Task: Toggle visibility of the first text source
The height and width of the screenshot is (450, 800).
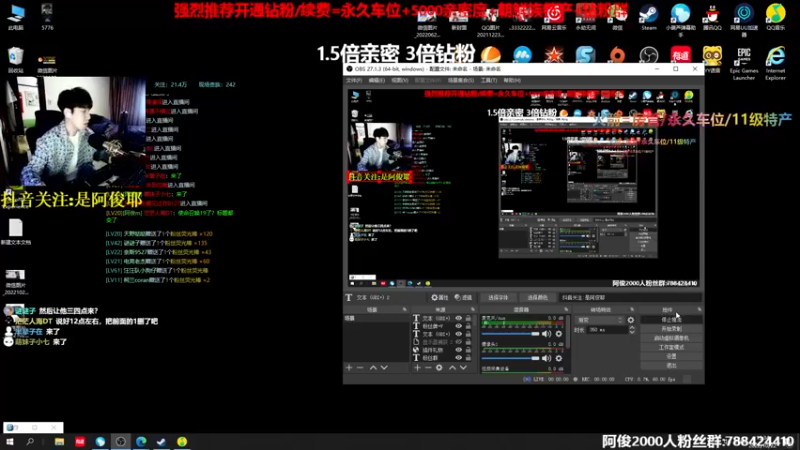Action: tap(459, 318)
